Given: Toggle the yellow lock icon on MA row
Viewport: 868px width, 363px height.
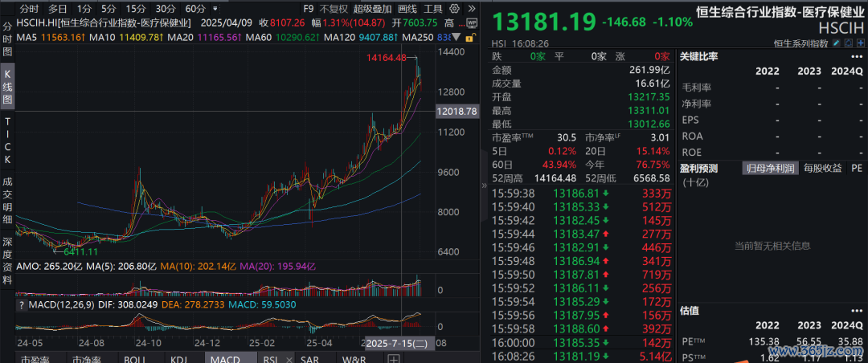Looking at the screenshot, I should [469, 38].
